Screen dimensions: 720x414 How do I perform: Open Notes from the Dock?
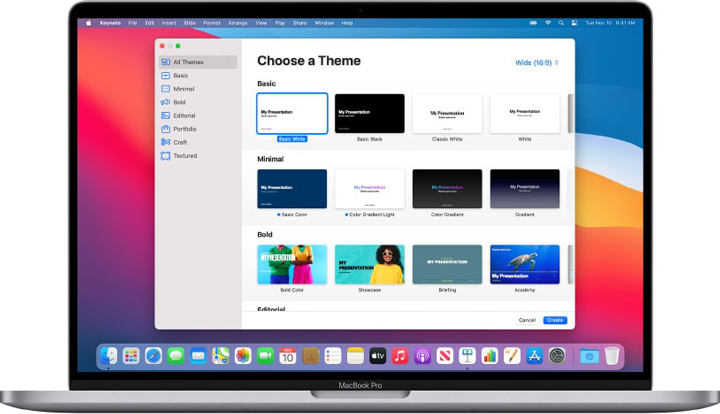coord(355,356)
